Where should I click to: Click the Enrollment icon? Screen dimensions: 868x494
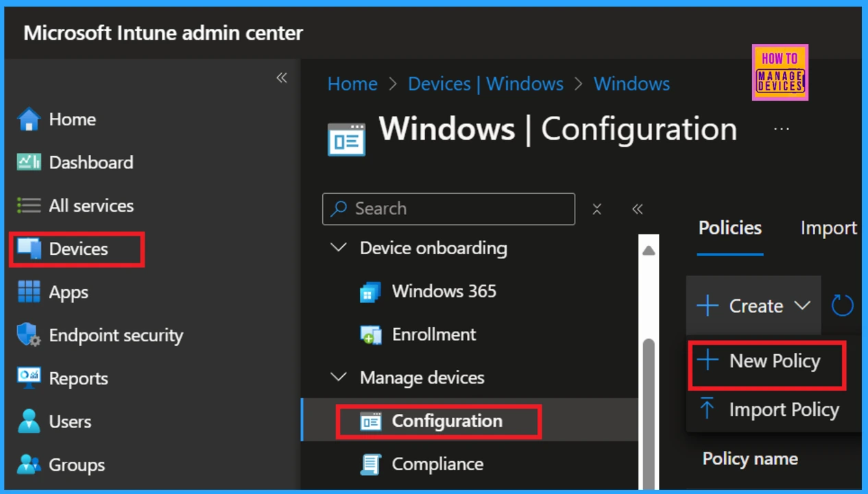click(x=370, y=335)
